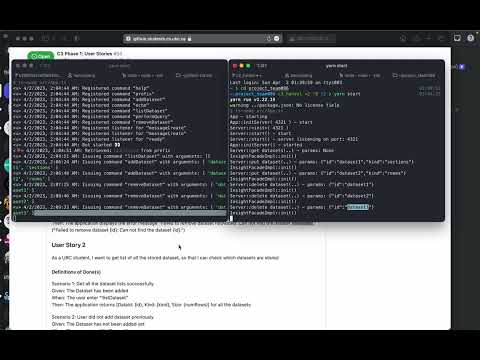
Task: Click the line 'Registered command "prefix"' in the left terminal
Action: [x=83, y=94]
